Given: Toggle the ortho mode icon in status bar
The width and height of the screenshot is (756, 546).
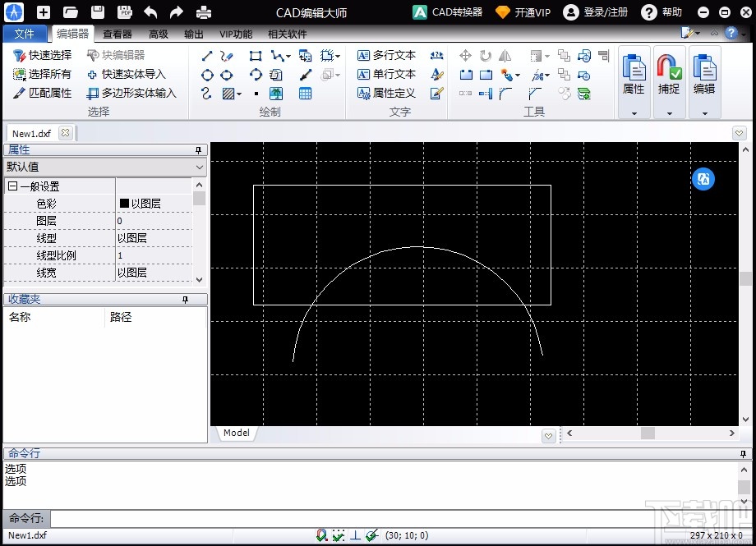Looking at the screenshot, I should (x=355, y=535).
